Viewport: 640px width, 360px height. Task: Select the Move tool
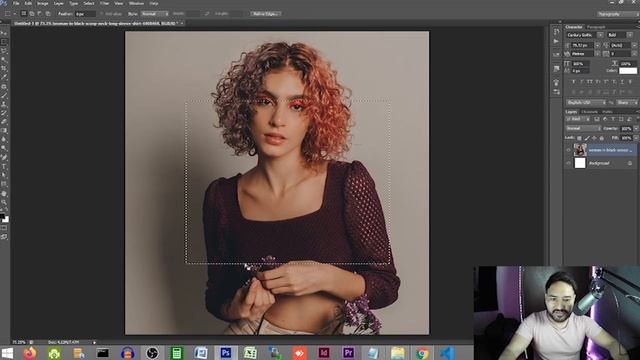(x=4, y=33)
